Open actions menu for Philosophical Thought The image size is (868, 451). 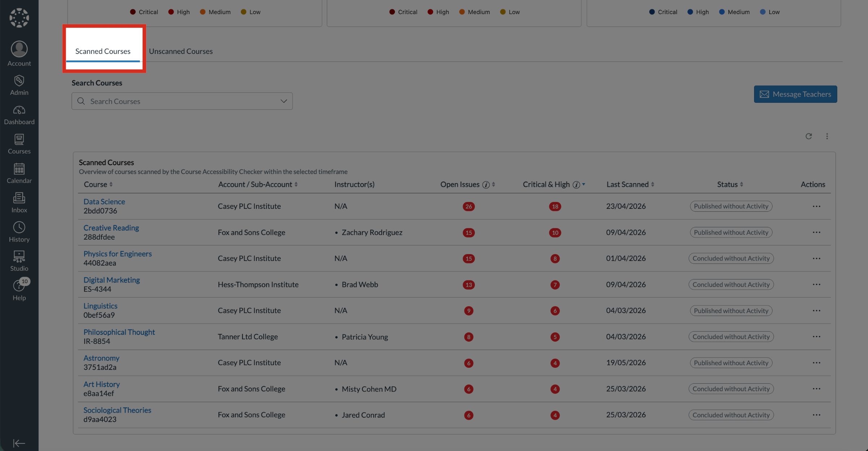(x=816, y=337)
